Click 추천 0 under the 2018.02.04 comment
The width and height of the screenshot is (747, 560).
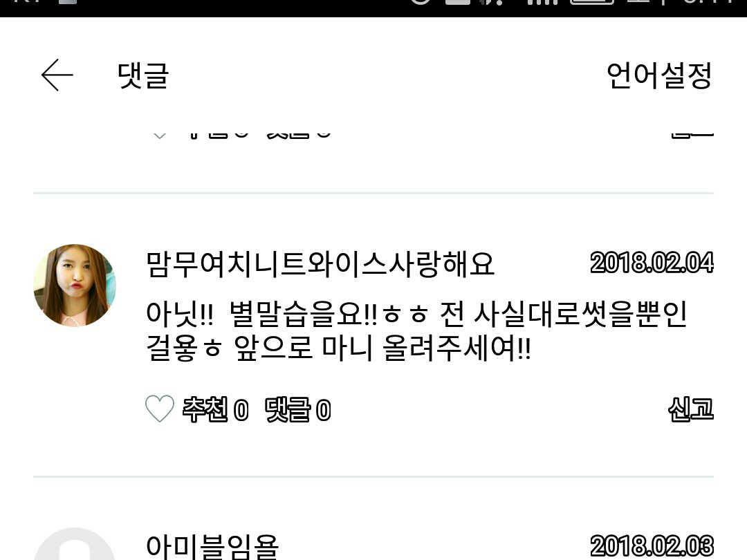pyautogui.click(x=215, y=409)
